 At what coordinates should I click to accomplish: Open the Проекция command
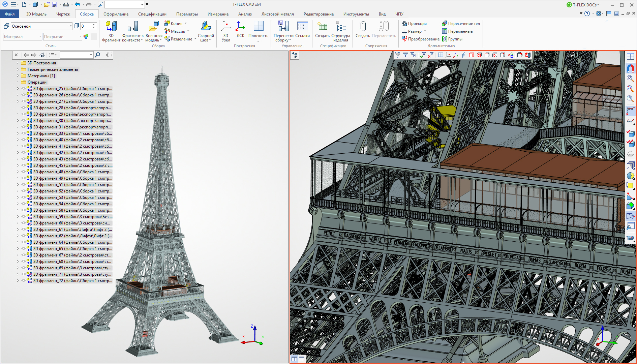click(414, 23)
